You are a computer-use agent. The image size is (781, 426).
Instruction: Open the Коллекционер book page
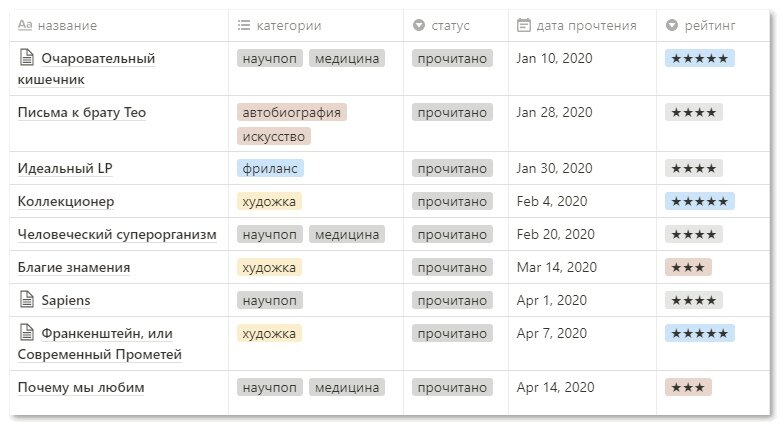click(66, 202)
